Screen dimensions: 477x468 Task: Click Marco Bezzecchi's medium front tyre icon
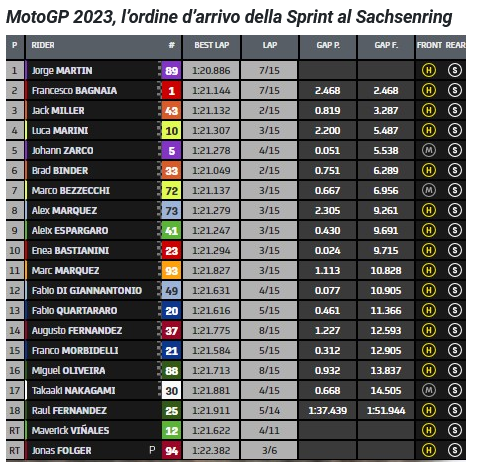pyautogui.click(x=429, y=190)
